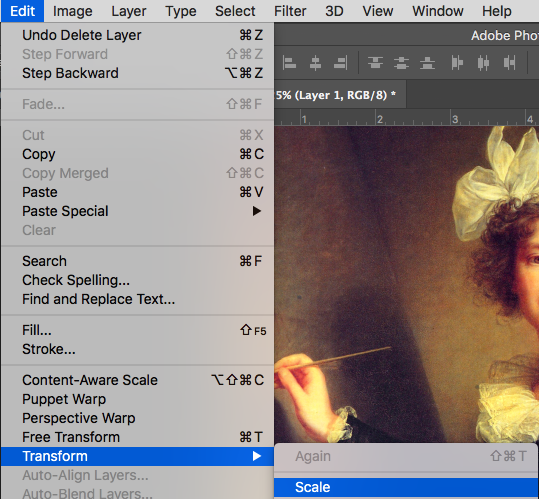Image resolution: width=539 pixels, height=499 pixels.
Task: Open the Help menu
Action: click(x=497, y=11)
